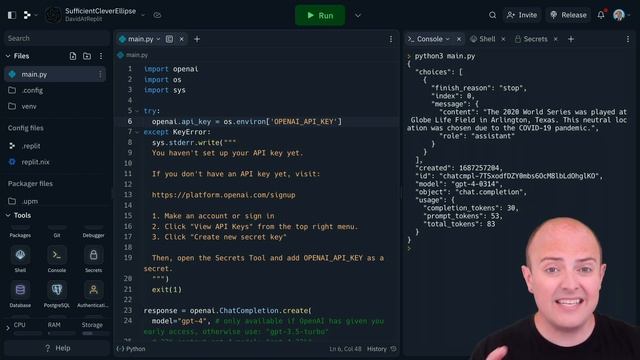The image size is (640, 360).
Task: Close the Secrets tab
Action: pos(556,39)
